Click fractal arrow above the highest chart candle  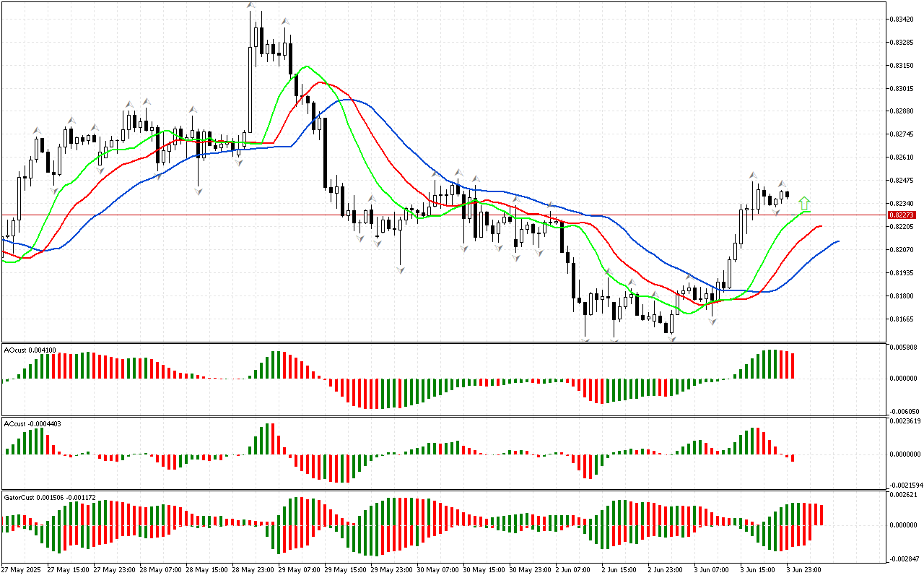tap(250, 6)
